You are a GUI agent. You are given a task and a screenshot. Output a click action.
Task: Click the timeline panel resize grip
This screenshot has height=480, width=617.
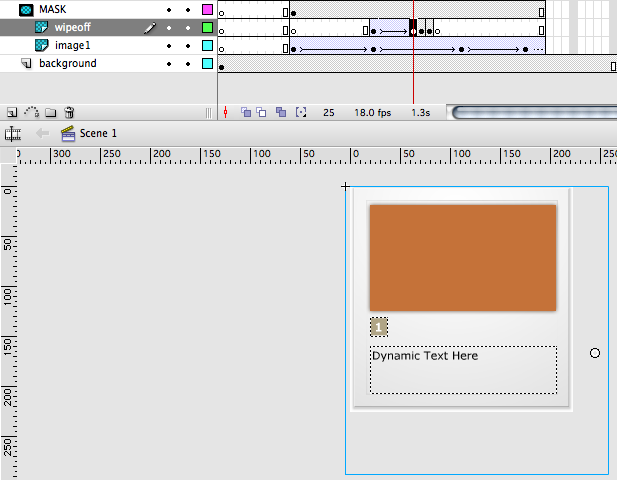click(209, 113)
